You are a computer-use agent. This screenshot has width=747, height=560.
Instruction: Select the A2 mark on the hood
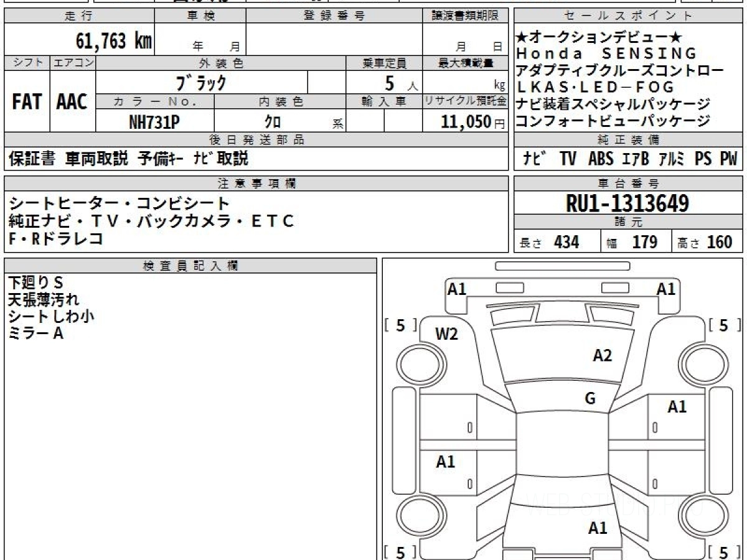click(602, 355)
